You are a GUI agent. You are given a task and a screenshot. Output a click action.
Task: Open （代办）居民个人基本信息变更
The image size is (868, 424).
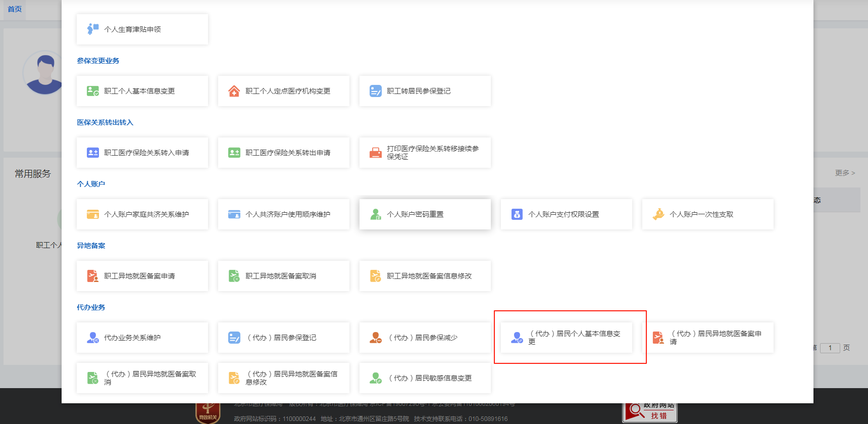[567, 338]
